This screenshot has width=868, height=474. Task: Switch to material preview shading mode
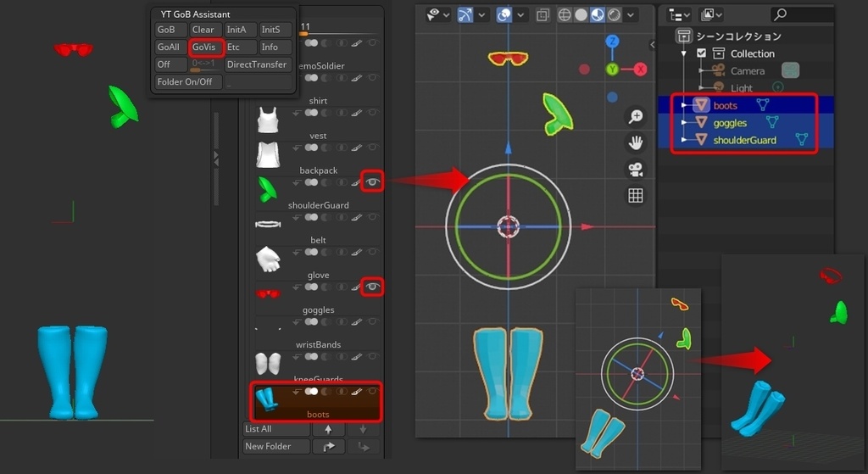pyautogui.click(x=598, y=15)
